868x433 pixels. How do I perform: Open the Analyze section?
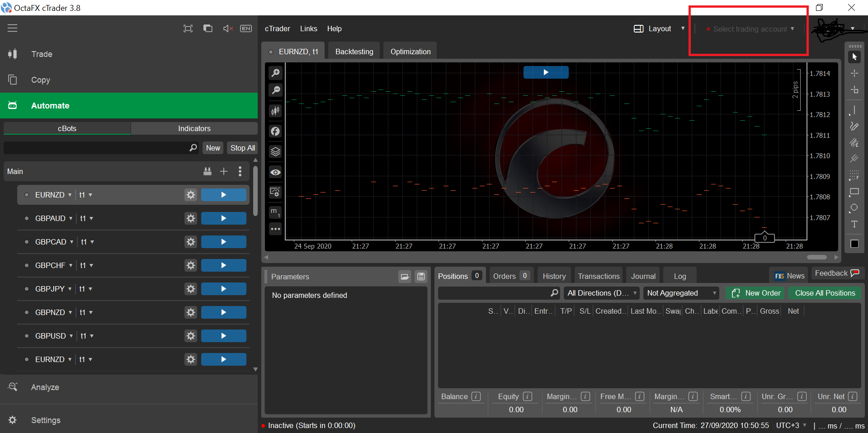click(129, 387)
